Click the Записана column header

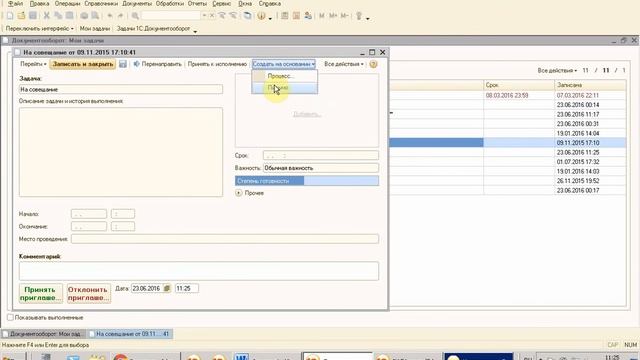tap(590, 85)
